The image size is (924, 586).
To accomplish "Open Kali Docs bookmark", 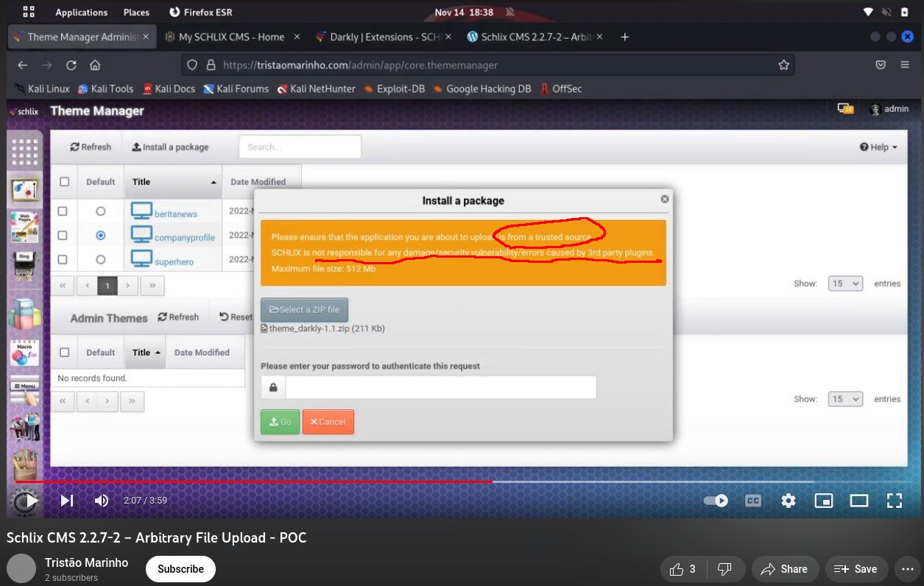I will 169,88.
